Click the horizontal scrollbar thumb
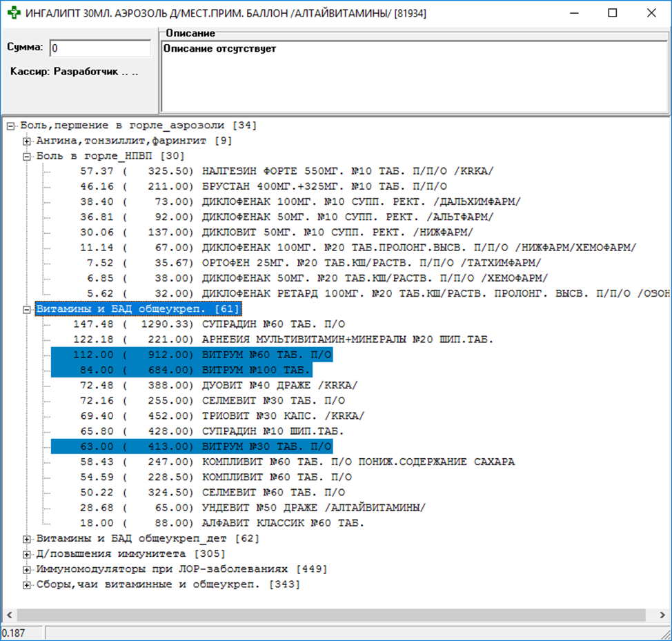The height and width of the screenshot is (641, 672). 331,615
